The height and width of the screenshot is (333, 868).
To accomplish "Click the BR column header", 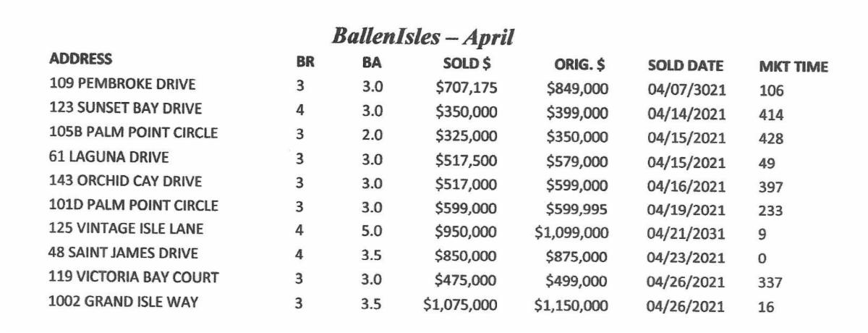I will pyautogui.click(x=305, y=62).
